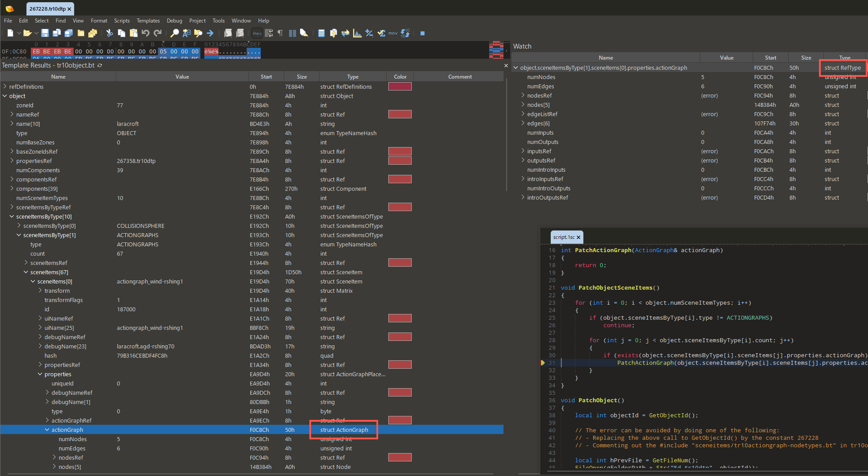
Task: Toggle breakpoint marker on line 31
Action: 543,363
